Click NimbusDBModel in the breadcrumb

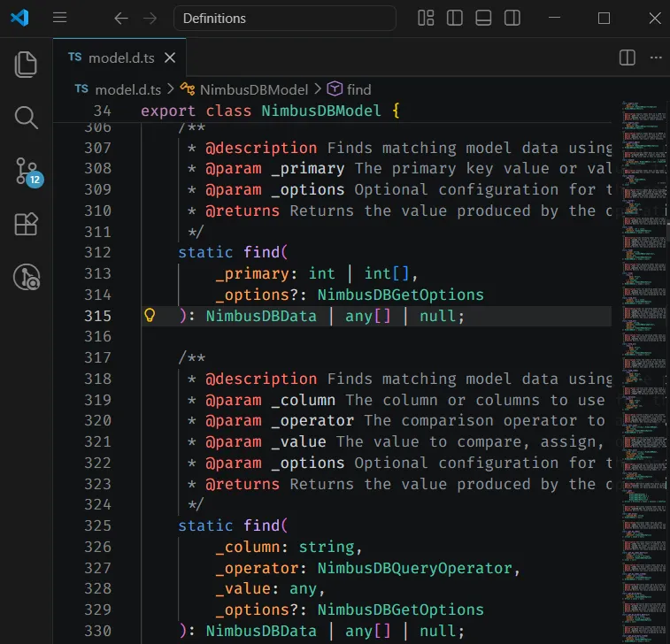pos(254,89)
